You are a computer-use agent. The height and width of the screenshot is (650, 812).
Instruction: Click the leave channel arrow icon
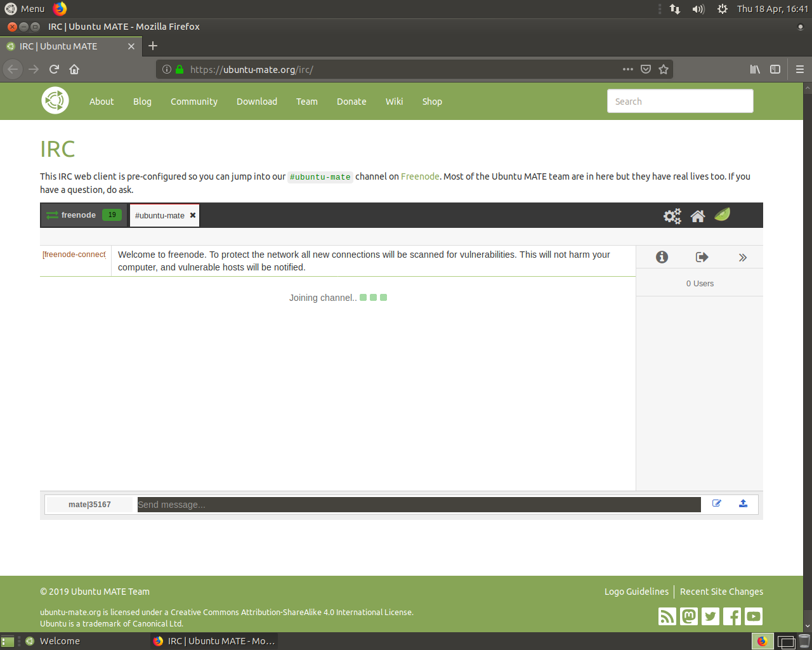(702, 257)
